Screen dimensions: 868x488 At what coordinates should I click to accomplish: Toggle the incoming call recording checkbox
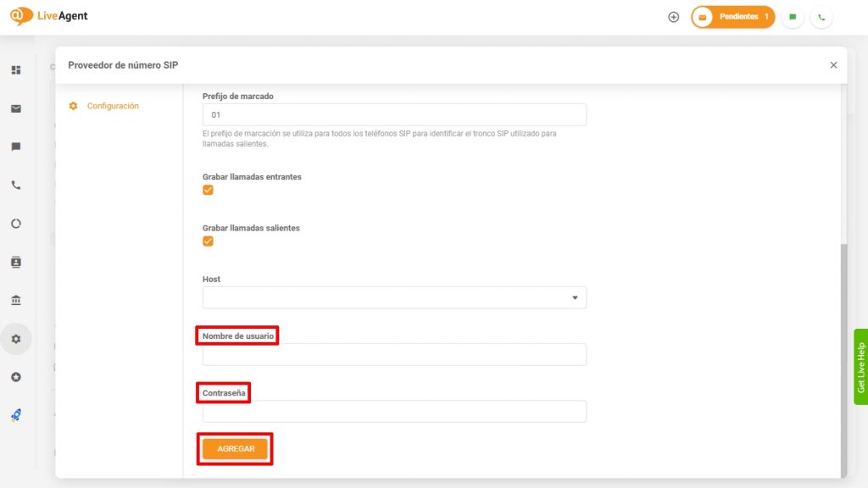pos(208,190)
